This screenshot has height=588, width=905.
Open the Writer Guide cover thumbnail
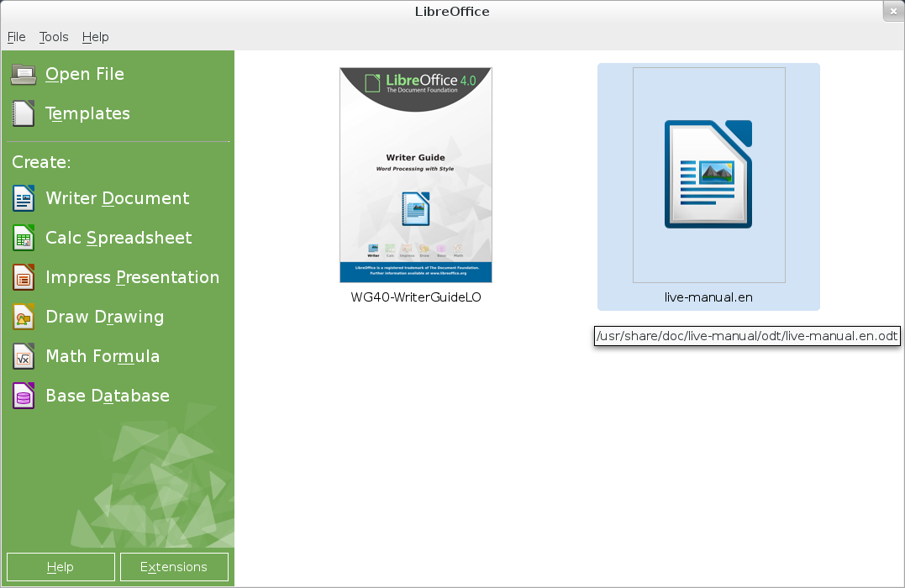415,175
